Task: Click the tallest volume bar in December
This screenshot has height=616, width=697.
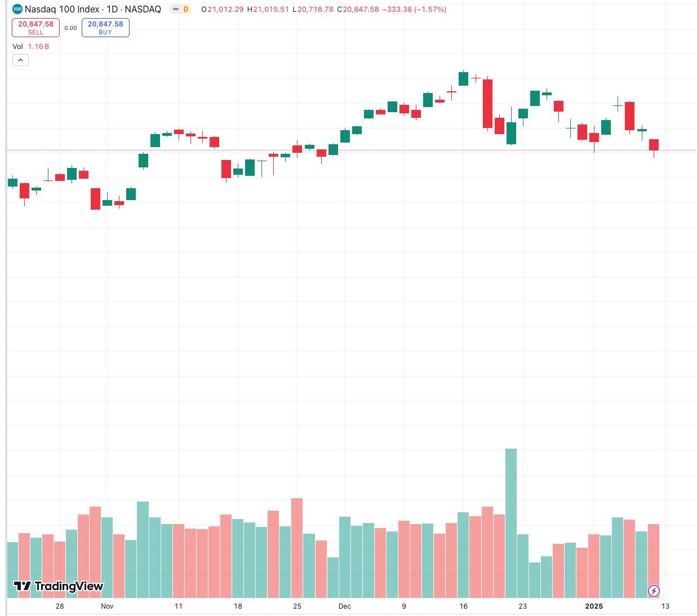Action: pyautogui.click(x=511, y=523)
